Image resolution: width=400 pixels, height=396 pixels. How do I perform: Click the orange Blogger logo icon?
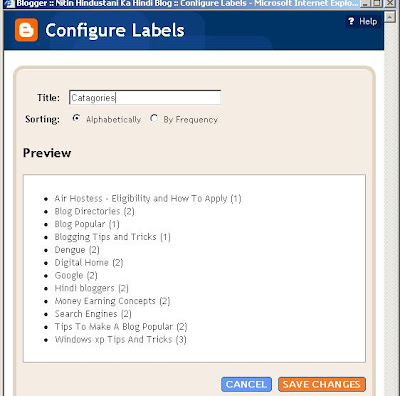point(26,30)
